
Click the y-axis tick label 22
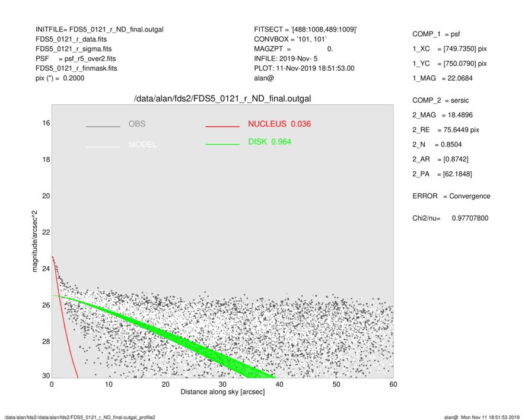46,233
